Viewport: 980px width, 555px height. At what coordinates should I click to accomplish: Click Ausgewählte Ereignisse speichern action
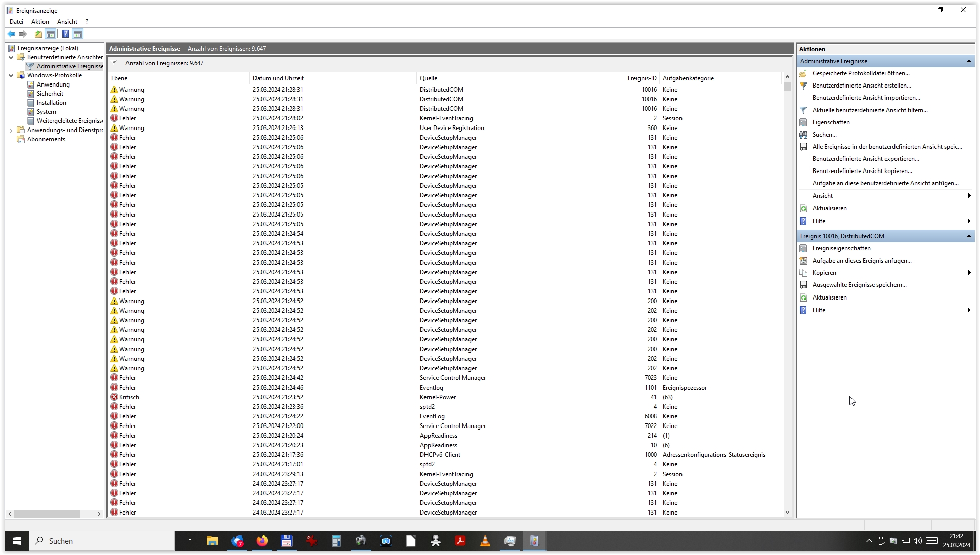[859, 285]
